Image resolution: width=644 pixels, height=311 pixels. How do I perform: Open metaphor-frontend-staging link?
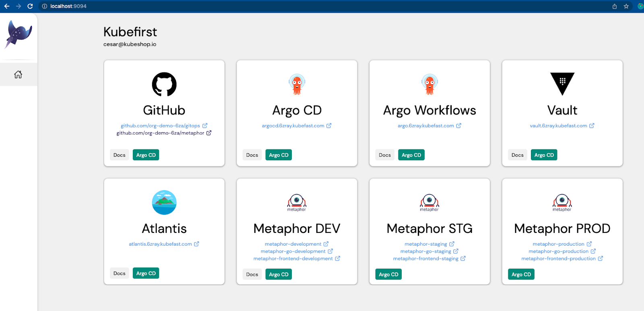[x=426, y=259]
